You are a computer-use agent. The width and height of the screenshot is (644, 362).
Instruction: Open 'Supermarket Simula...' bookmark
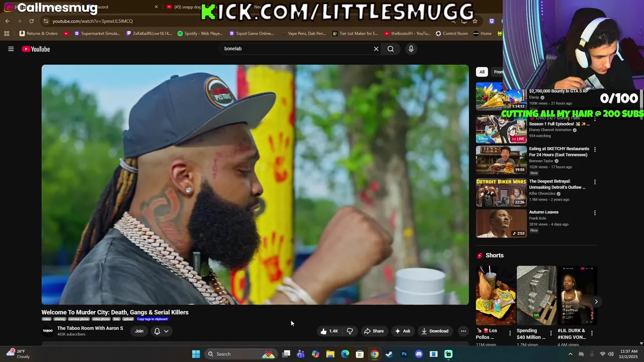tap(97, 34)
